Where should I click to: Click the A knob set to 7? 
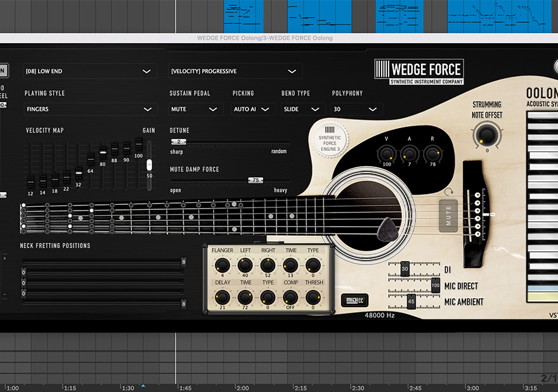[410, 154]
